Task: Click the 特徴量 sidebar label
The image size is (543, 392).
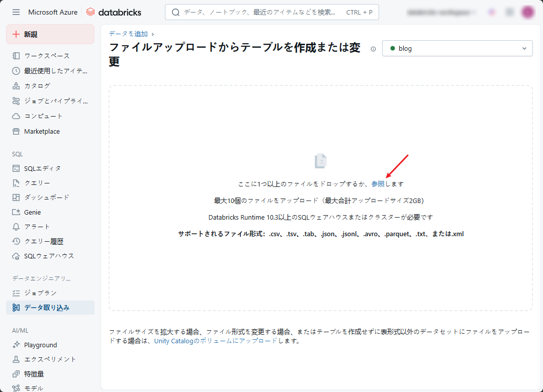Action: (34, 374)
